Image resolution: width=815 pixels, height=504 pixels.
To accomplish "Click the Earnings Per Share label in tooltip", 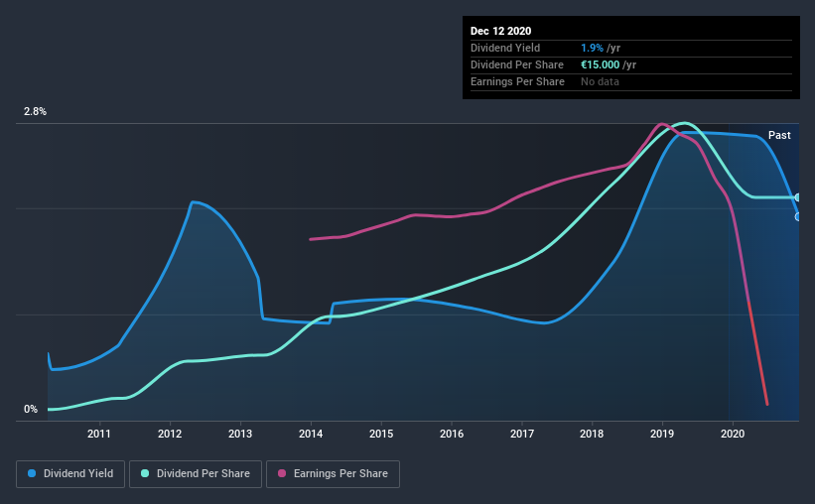I will tap(517, 82).
